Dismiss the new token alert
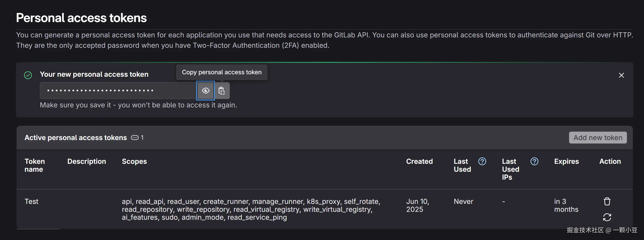Viewport: 644px width, 240px height. point(621,75)
